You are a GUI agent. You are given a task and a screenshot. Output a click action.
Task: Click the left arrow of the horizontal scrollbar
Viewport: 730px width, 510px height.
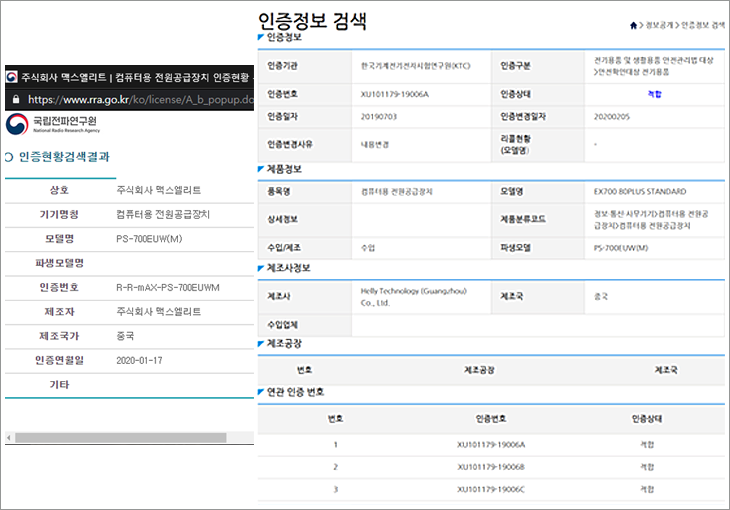point(8,438)
